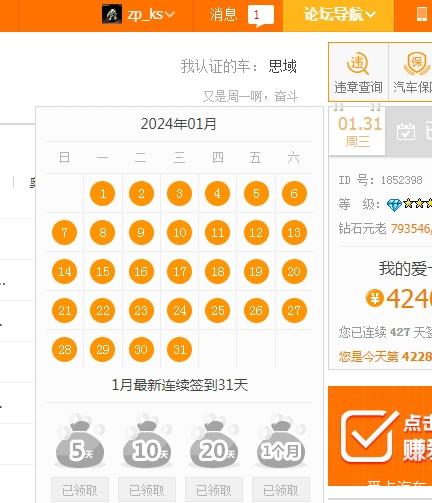Click the 1个月 reward money bag
This screenshot has height=503, width=432.
(x=281, y=441)
